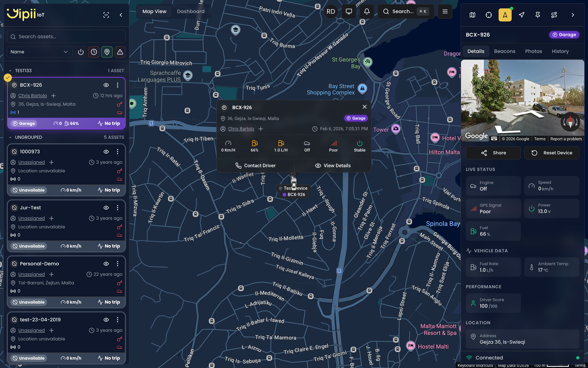Select the map layers icon in right toolbar
The image size is (588, 368).
(472, 15)
